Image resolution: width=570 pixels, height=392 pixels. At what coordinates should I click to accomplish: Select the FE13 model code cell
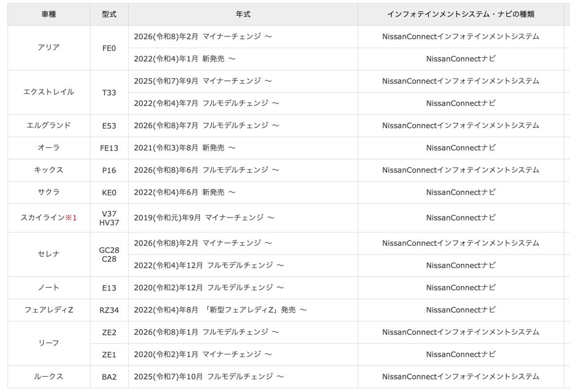[x=109, y=148]
